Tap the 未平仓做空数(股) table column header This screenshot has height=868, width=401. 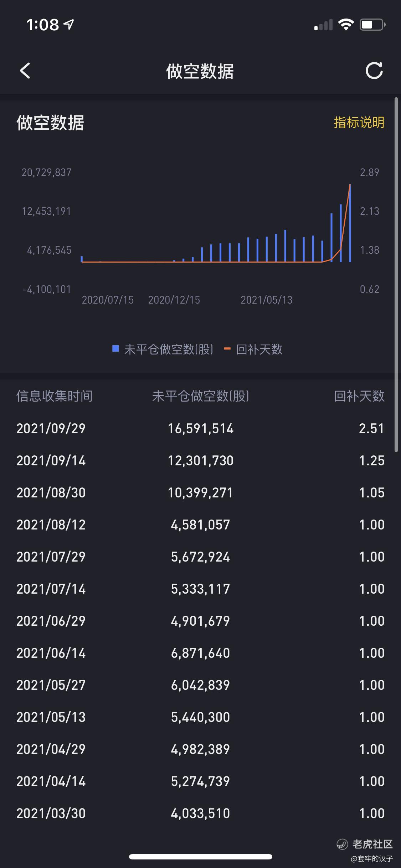(201, 396)
